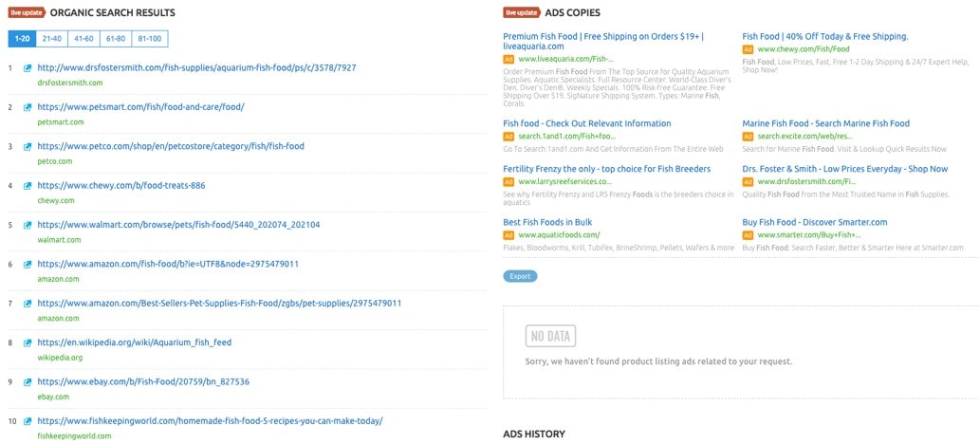
Task: Open the Best Fish Foods in Bulk ad
Action: click(547, 222)
